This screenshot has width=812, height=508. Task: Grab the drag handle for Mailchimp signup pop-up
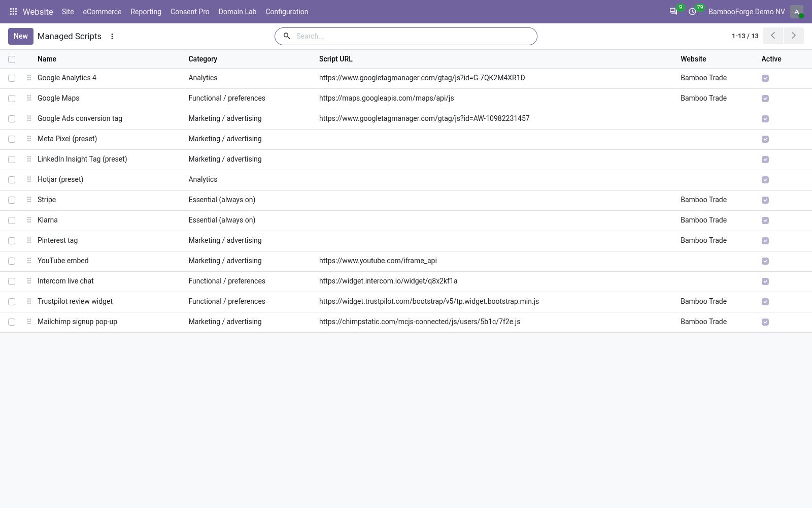(29, 322)
